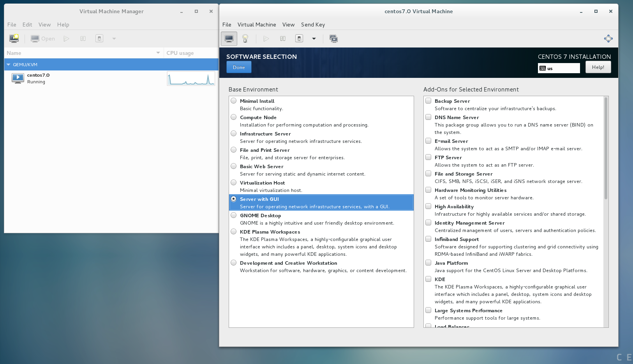Select the KDE Plasma Workspaces radio button

(x=234, y=232)
